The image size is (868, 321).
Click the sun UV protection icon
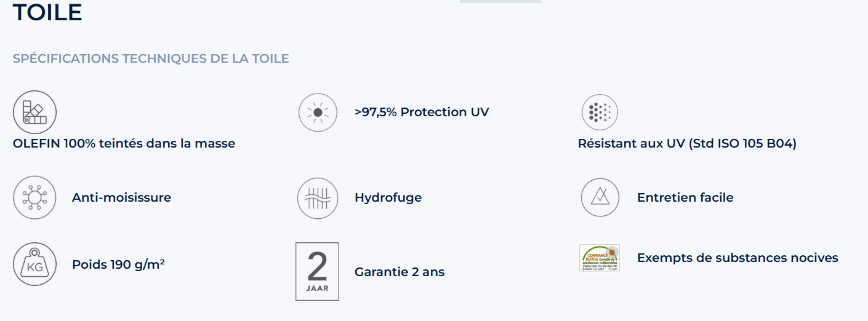[x=318, y=113]
